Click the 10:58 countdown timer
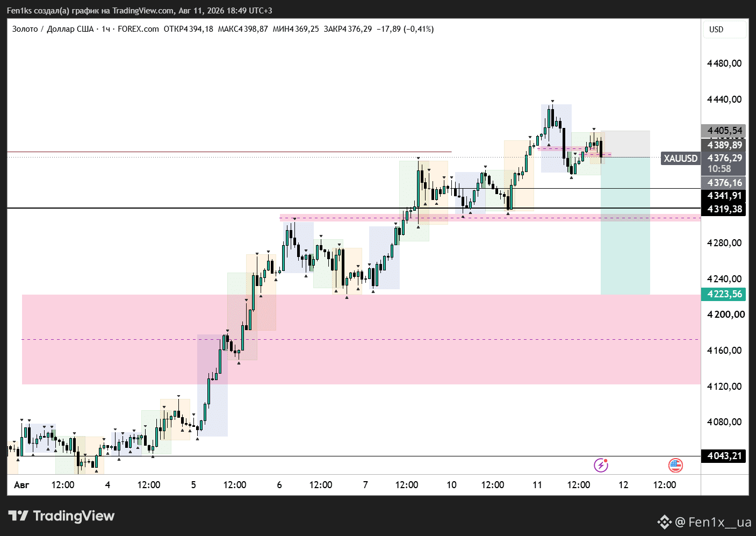Image resolution: width=756 pixels, height=536 pixels. pyautogui.click(x=719, y=169)
